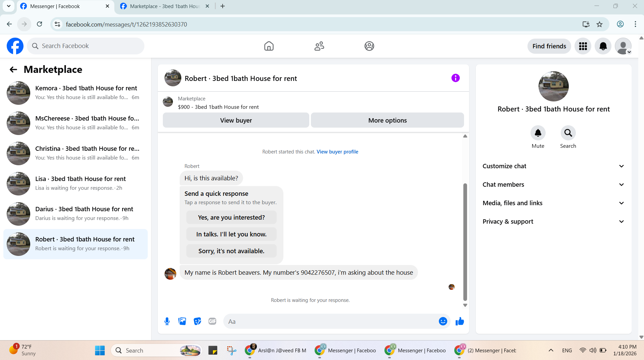This screenshot has width=644, height=360.
Task: Click the Aa message input field
Action: pos(331,321)
